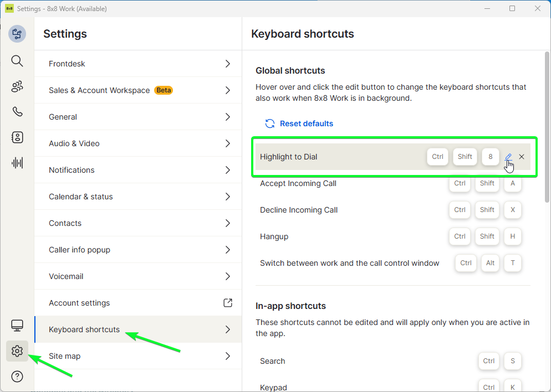Open Contacts settings item
Screen dimensions: 551x392
(138, 223)
